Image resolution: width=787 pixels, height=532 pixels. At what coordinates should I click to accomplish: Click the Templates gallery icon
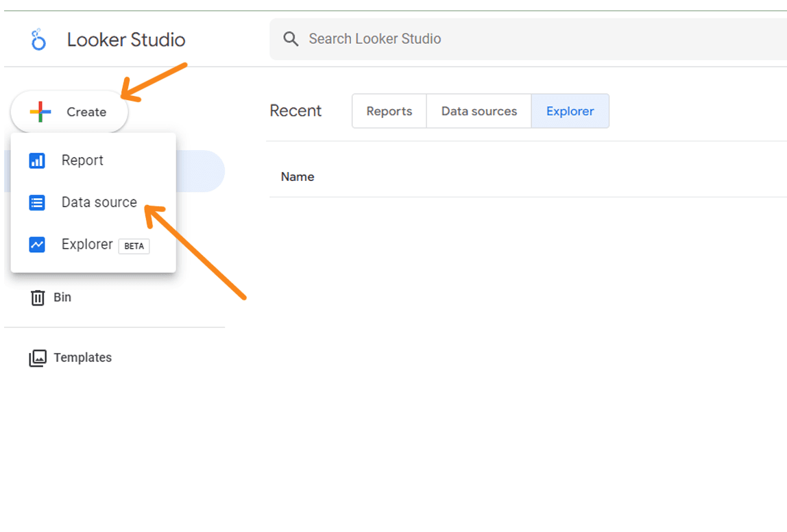click(38, 359)
